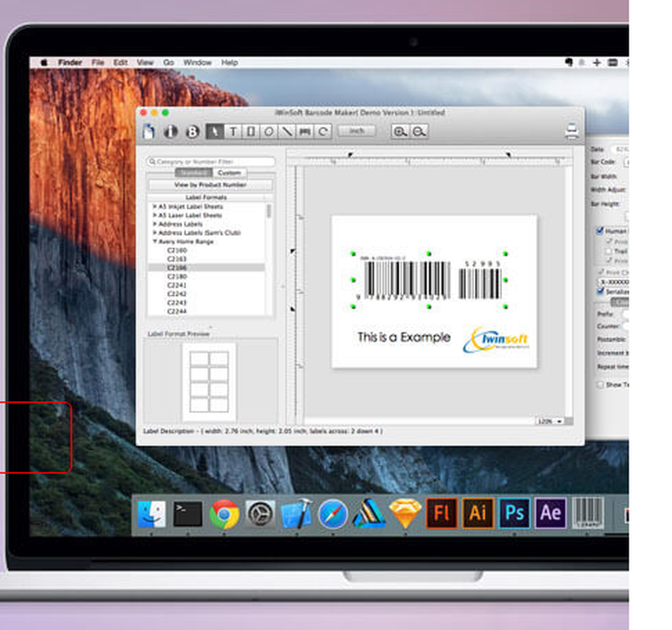Click the round B barcode button
Image resolution: width=672 pixels, height=630 pixels.
coord(192,132)
